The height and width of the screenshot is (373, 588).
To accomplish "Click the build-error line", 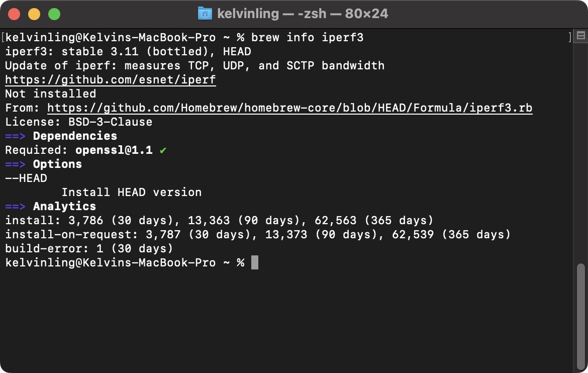I will pyautogui.click(x=89, y=249).
